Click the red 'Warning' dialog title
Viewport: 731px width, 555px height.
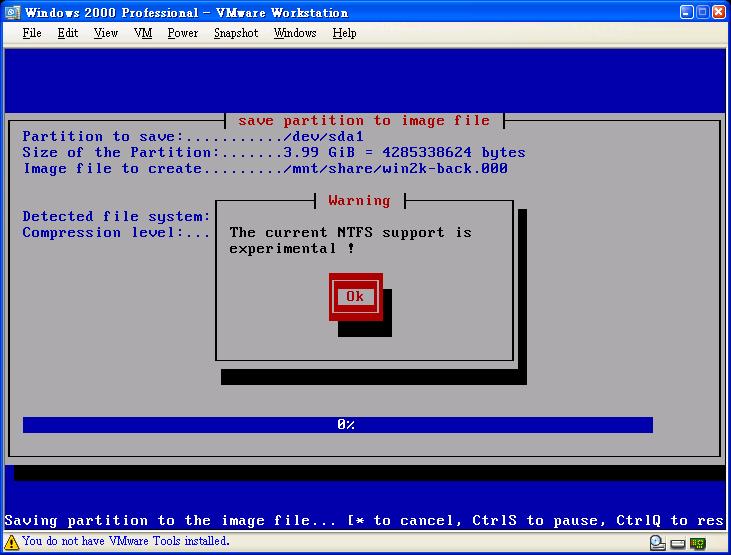click(x=359, y=201)
